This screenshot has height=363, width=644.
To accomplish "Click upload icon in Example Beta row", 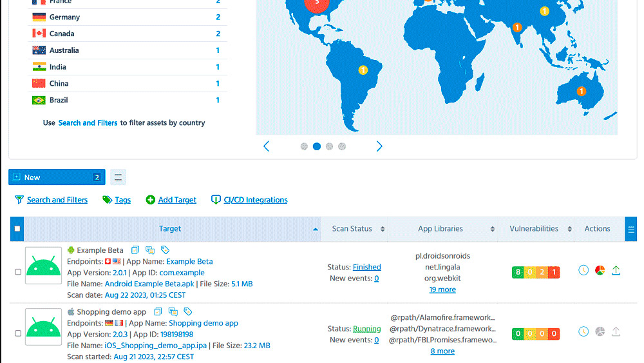I will pos(616,270).
